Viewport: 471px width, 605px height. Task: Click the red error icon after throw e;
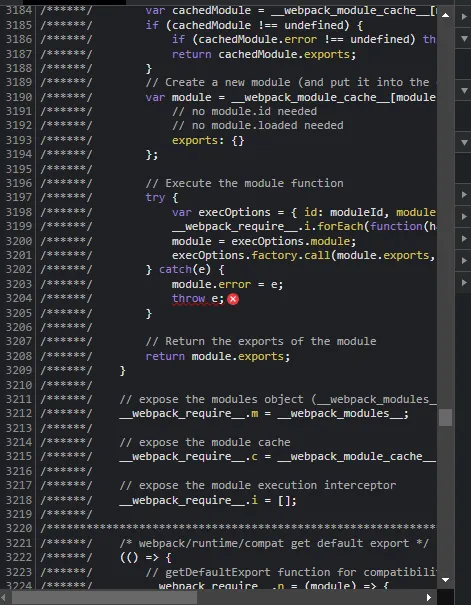(x=233, y=299)
